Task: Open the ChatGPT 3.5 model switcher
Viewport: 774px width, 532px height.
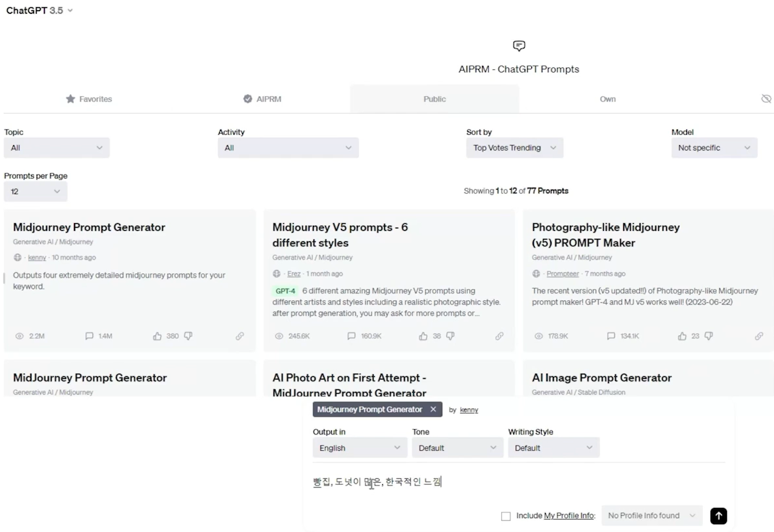Action: tap(39, 10)
